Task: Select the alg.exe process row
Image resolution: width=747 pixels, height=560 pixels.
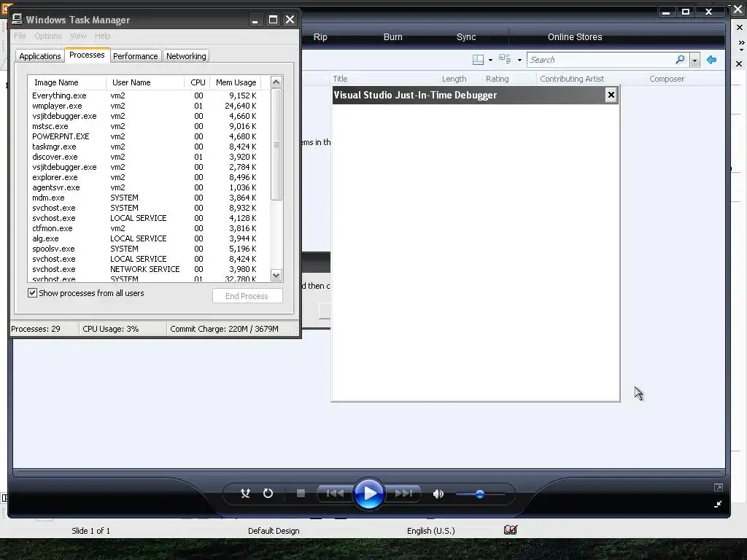Action: [x=149, y=238]
